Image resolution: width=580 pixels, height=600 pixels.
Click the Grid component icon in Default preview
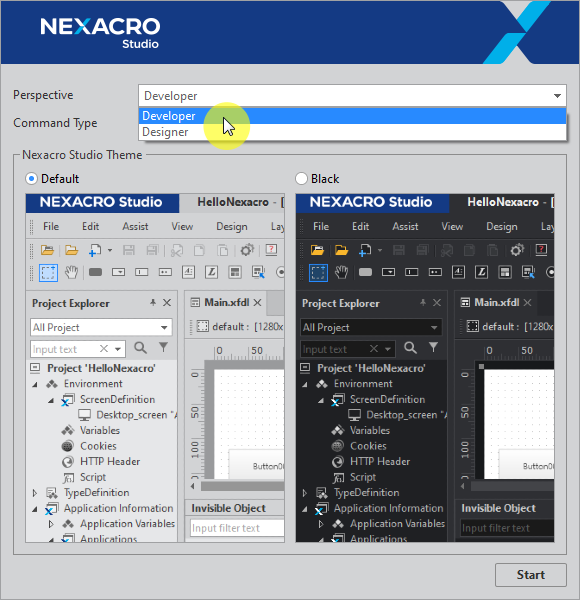[235, 272]
